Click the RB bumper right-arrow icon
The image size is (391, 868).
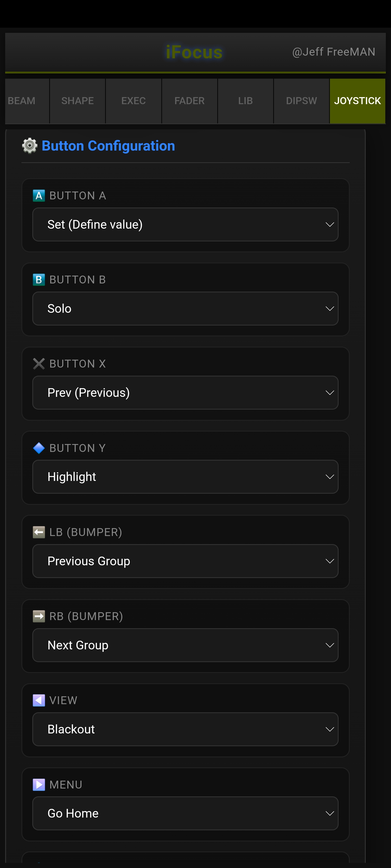click(x=39, y=616)
